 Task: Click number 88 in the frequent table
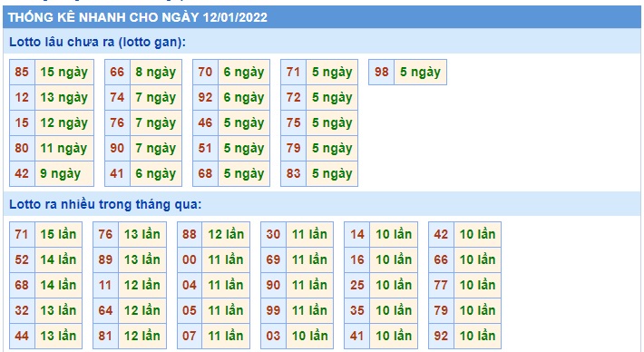(190, 235)
